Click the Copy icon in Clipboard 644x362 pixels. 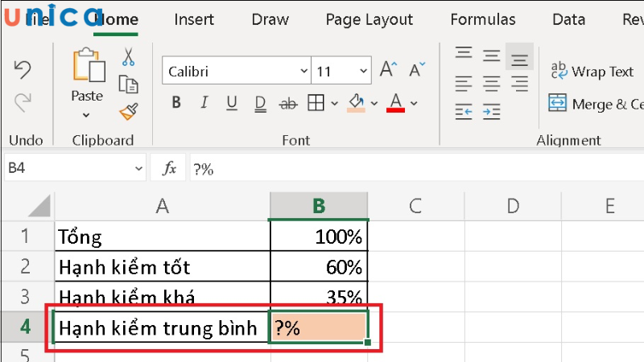click(x=128, y=84)
